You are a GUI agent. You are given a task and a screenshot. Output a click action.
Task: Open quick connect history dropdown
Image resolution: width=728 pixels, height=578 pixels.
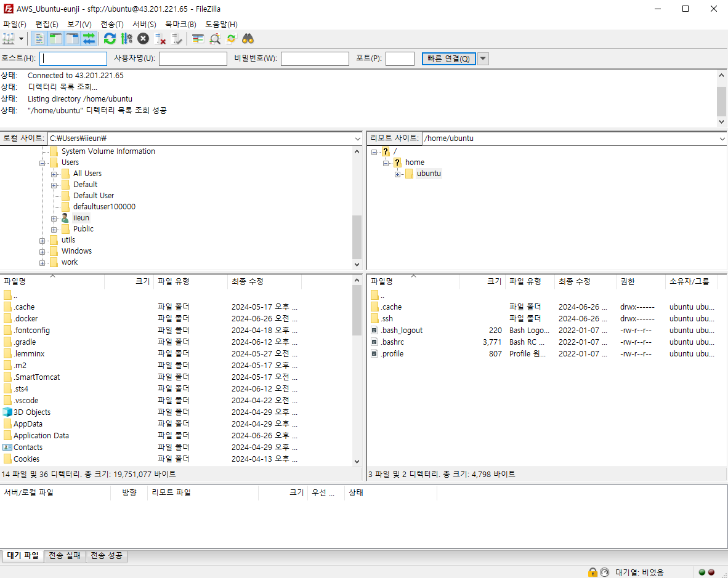[x=483, y=59]
